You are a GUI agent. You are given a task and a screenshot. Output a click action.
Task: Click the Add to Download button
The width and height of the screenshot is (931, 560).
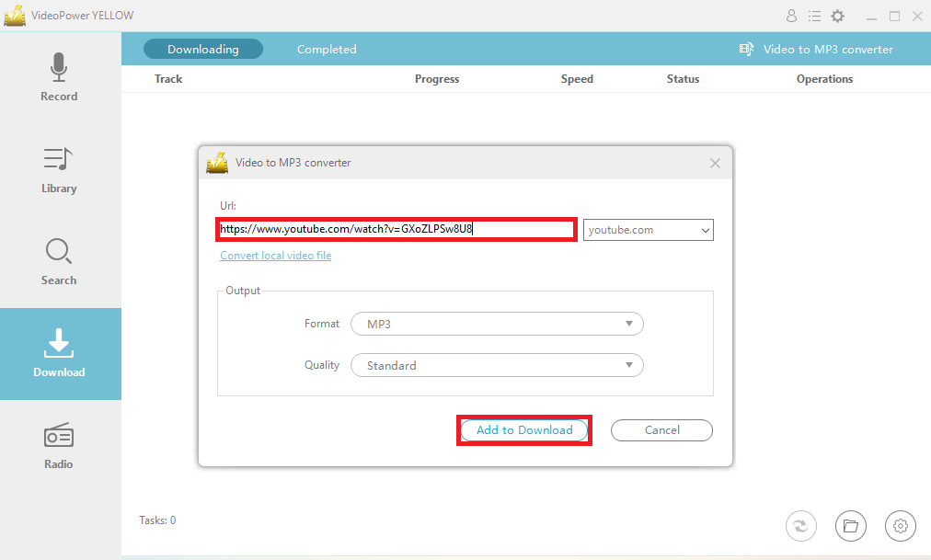click(x=524, y=430)
